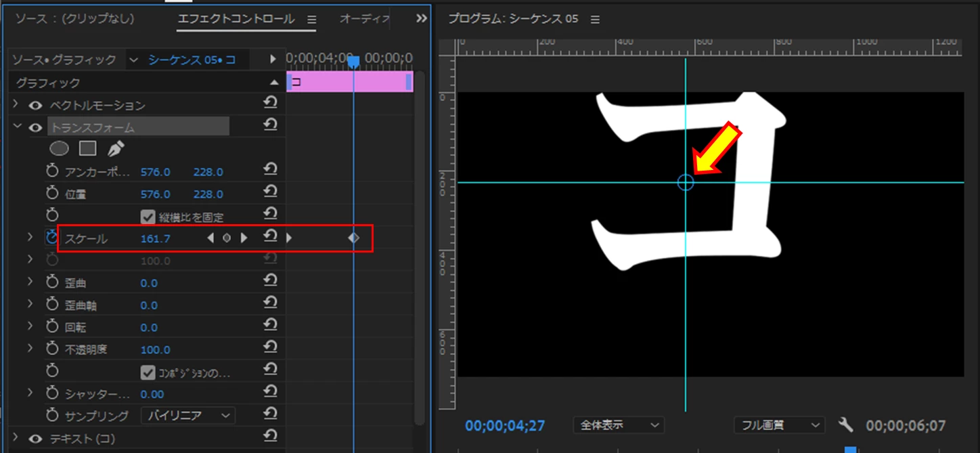
Task: Click the ソース・グラフィック label
Action: 65,60
